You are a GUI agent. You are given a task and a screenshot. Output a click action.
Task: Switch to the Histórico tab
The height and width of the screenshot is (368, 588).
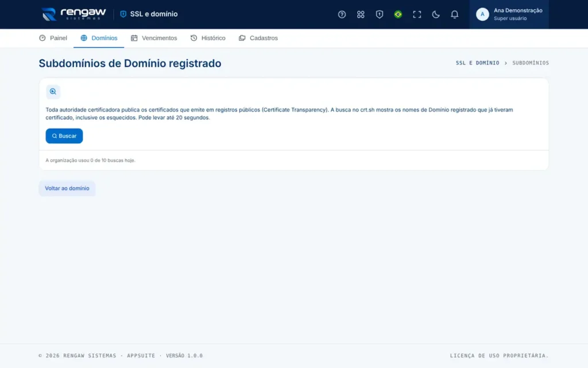coord(208,38)
